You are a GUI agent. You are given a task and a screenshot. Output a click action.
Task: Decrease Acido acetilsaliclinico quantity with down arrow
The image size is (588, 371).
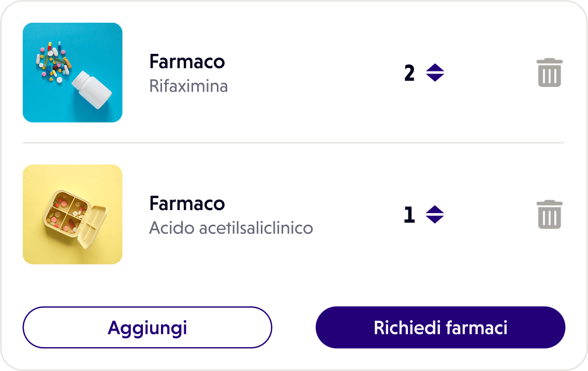[435, 218]
